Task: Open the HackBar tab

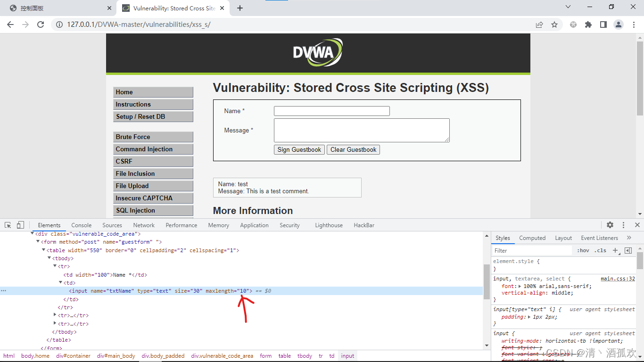Action: point(364,225)
